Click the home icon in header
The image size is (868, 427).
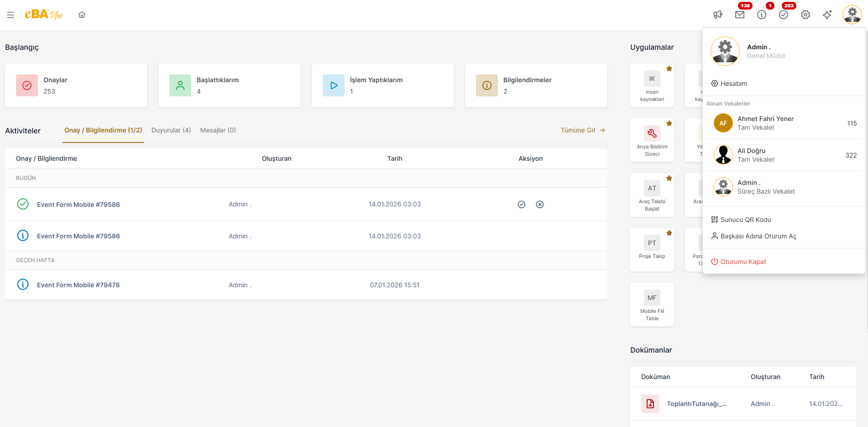click(82, 15)
